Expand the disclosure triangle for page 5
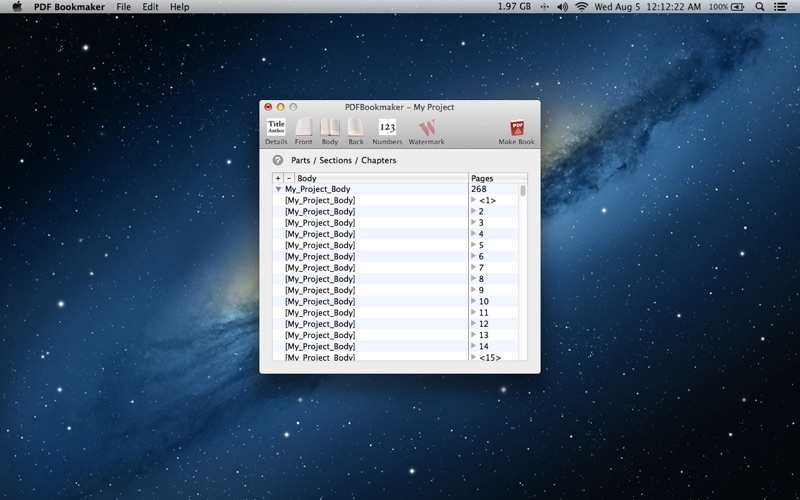Screen dimensions: 800x500 [x=474, y=245]
